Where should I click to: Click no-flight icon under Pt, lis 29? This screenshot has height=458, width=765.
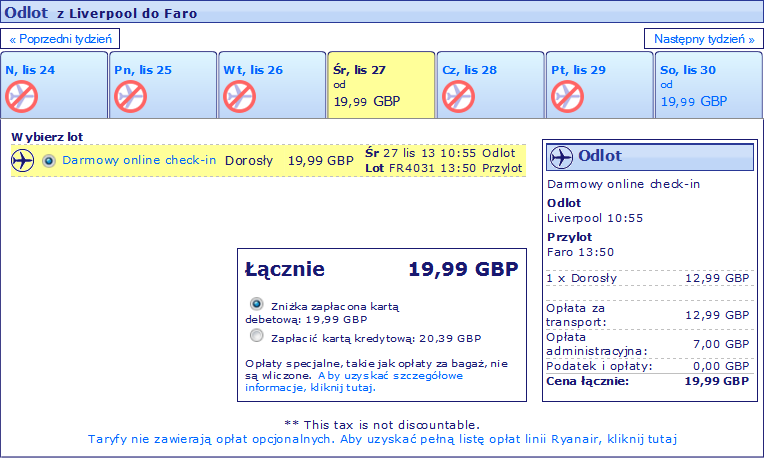(567, 97)
